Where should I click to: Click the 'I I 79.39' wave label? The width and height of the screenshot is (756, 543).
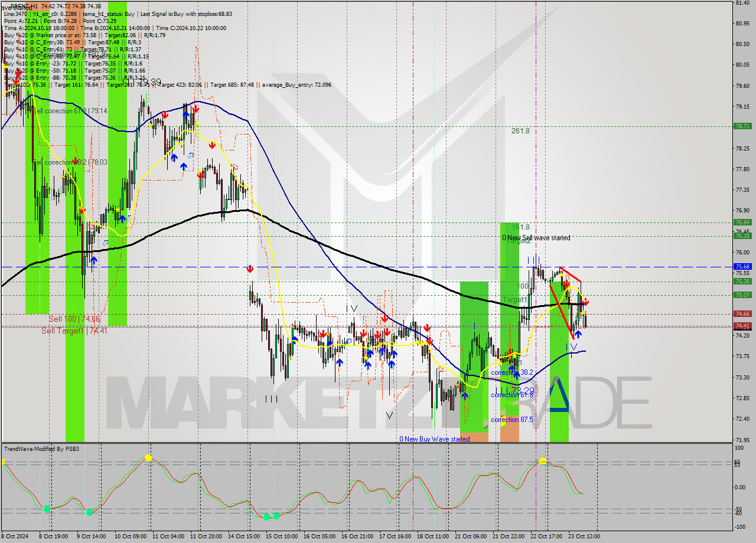pos(141,83)
